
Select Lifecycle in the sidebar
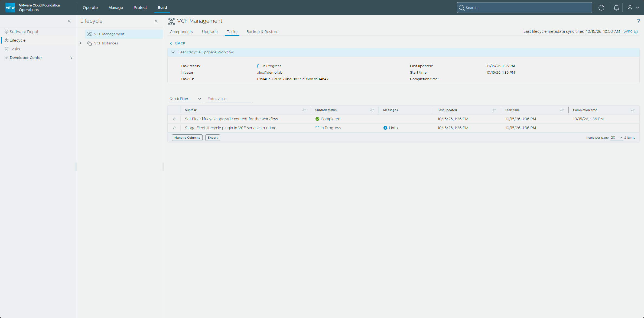(x=38, y=40)
